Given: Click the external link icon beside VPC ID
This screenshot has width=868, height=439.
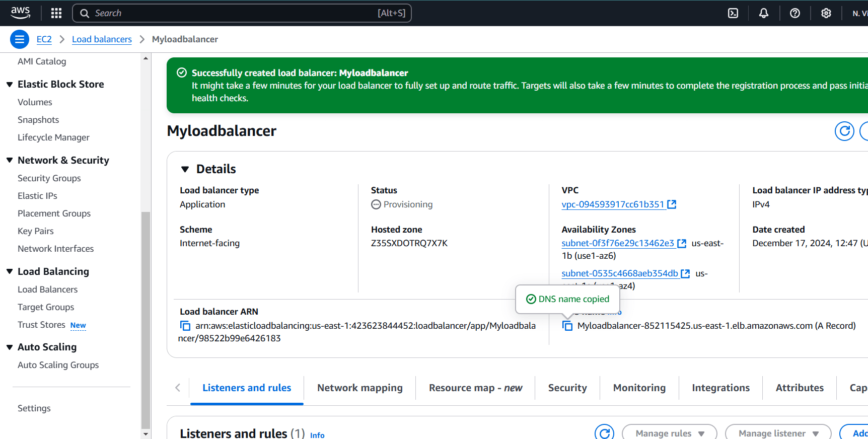Looking at the screenshot, I should (672, 204).
